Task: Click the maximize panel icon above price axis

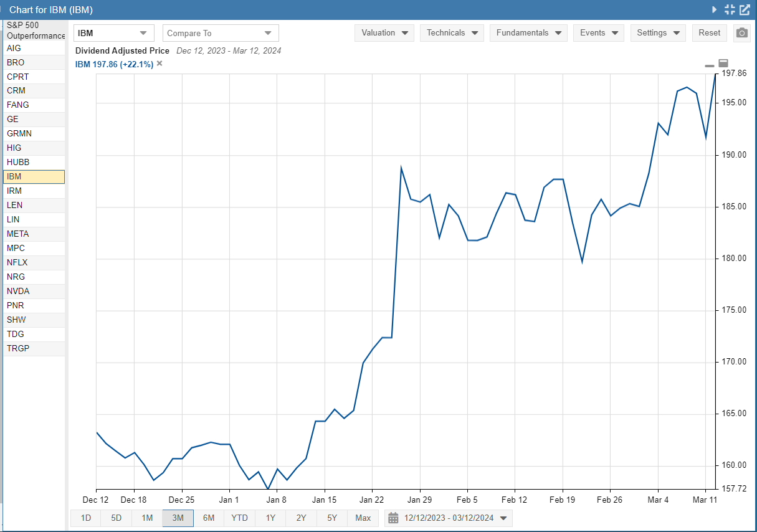Action: tap(723, 63)
